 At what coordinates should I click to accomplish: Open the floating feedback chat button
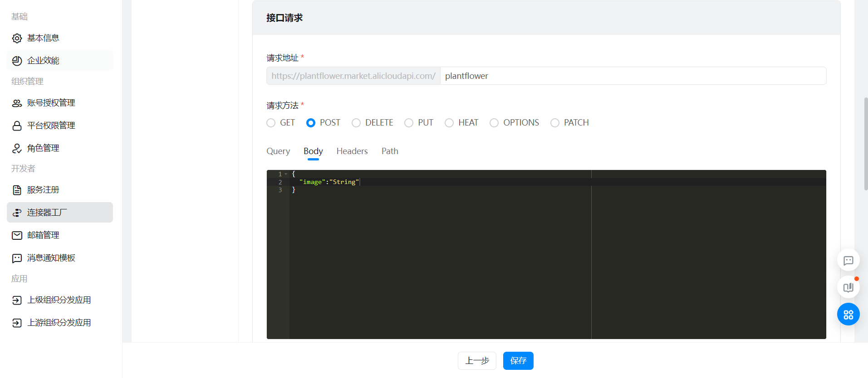tap(848, 260)
